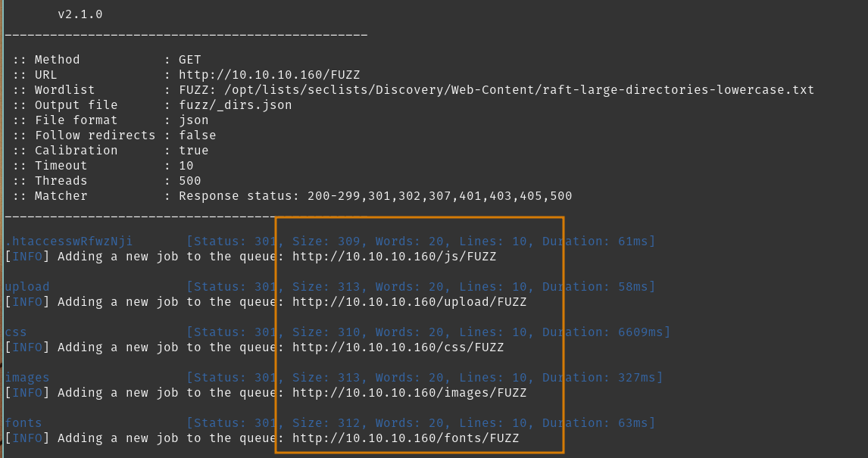Screen dimensions: 868x458
Task: Open the queued js/FUZZ job URL
Action: click(x=394, y=257)
